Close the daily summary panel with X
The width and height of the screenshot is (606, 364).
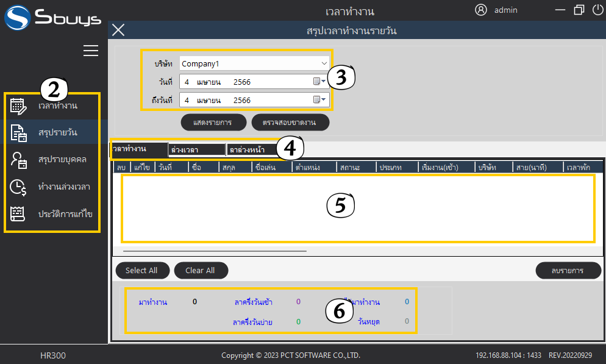click(118, 30)
